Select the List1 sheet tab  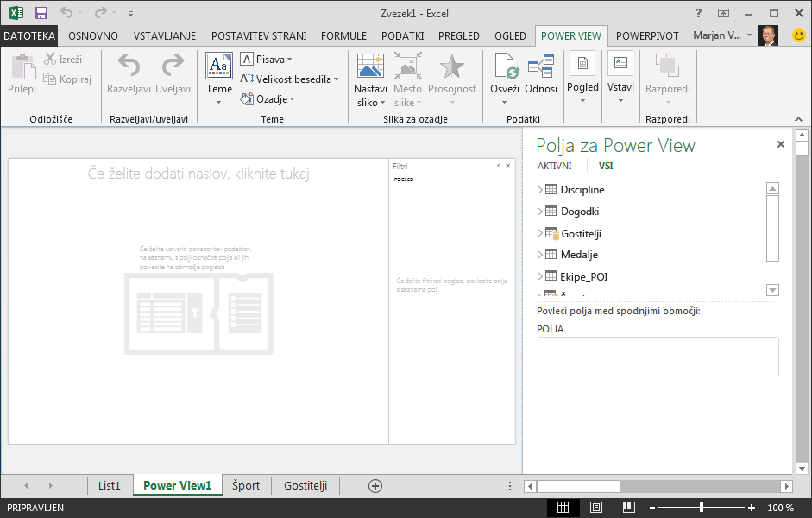coord(110,485)
